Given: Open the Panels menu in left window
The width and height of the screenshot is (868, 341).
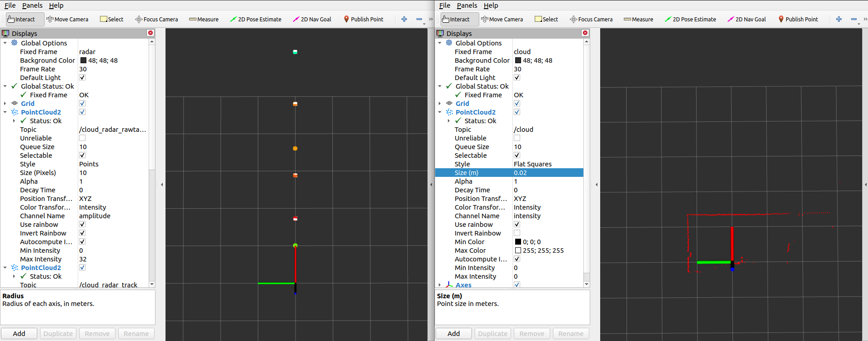Looking at the screenshot, I should coord(32,5).
